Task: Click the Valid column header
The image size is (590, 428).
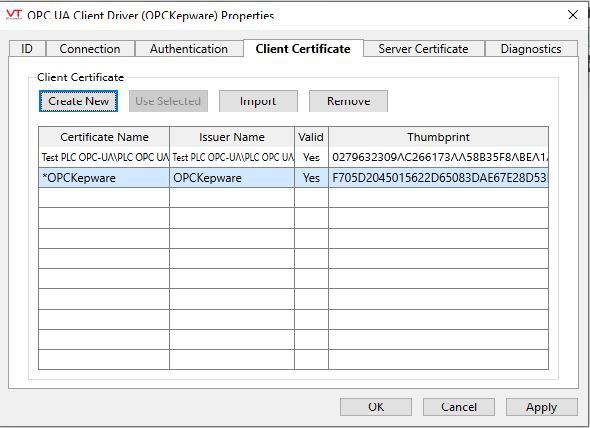Action: point(311,137)
